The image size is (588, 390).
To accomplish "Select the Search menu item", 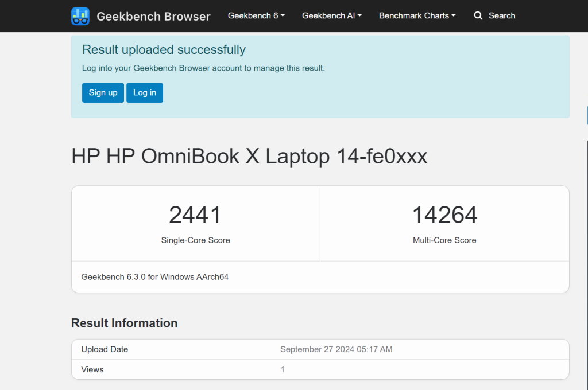I will click(501, 15).
